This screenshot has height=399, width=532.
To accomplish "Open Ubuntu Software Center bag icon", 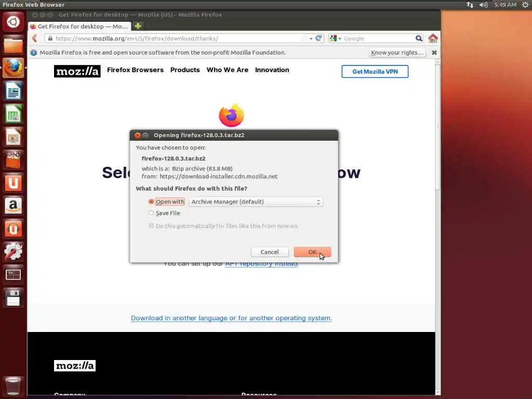I will (13, 160).
